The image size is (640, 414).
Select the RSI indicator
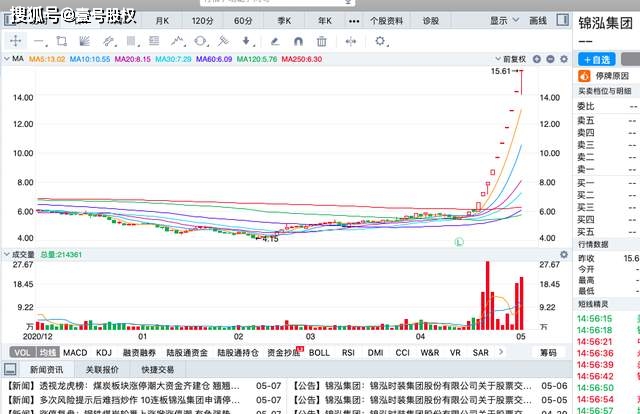348,353
